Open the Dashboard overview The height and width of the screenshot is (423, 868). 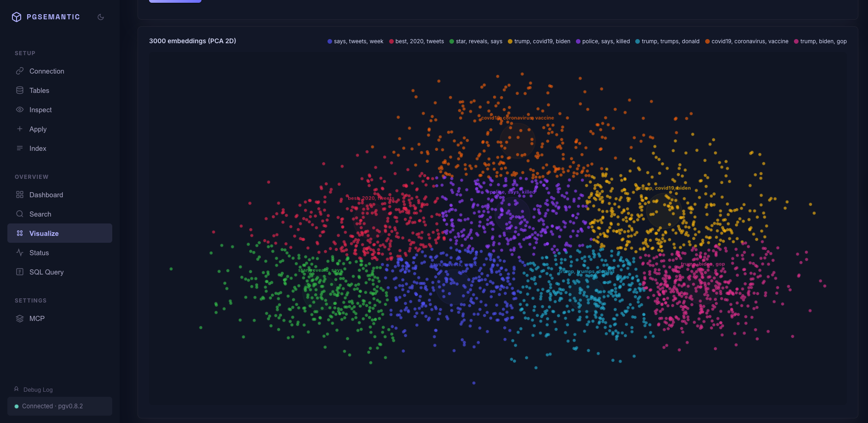point(60,194)
